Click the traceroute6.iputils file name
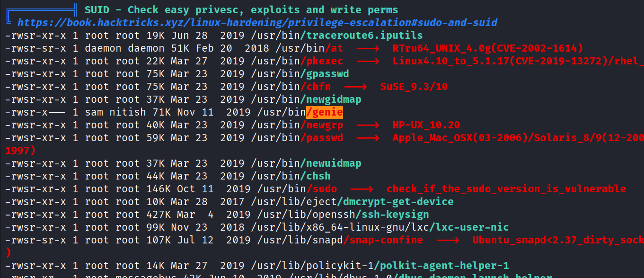 (x=362, y=35)
